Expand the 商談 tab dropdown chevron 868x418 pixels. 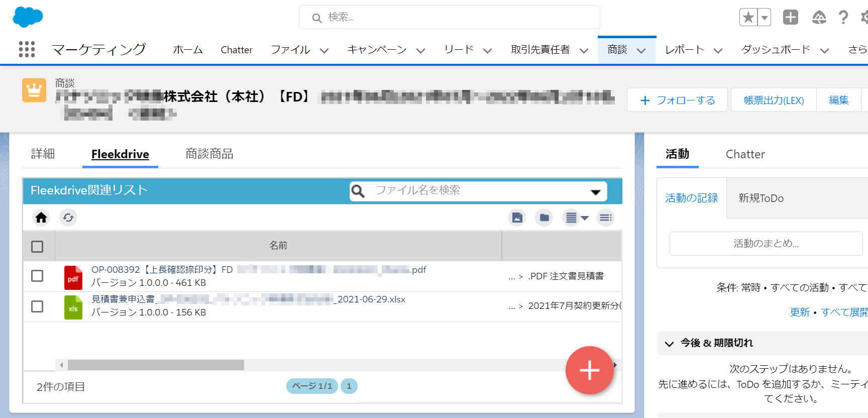(641, 51)
